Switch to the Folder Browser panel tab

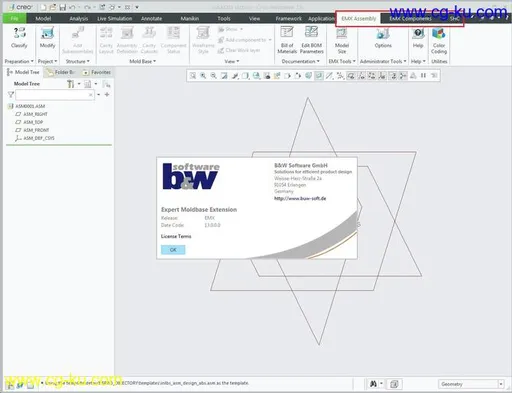[x=61, y=72]
